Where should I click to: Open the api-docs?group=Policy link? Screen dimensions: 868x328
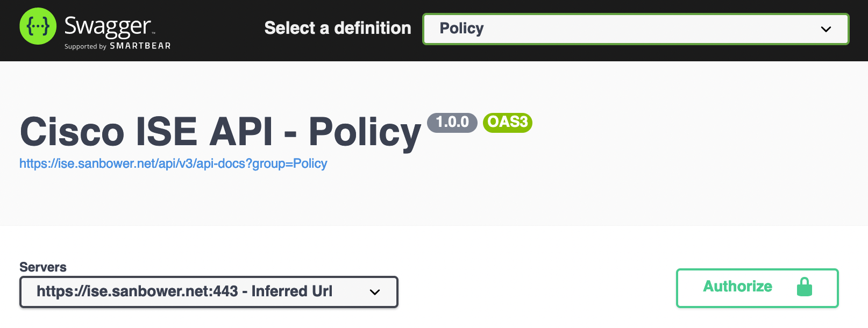pyautogui.click(x=173, y=163)
